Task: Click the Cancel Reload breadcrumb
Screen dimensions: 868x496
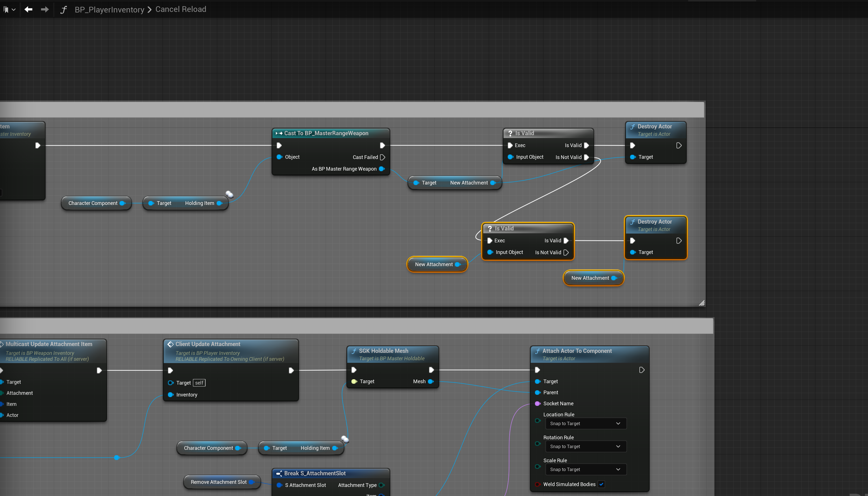Action: click(181, 9)
